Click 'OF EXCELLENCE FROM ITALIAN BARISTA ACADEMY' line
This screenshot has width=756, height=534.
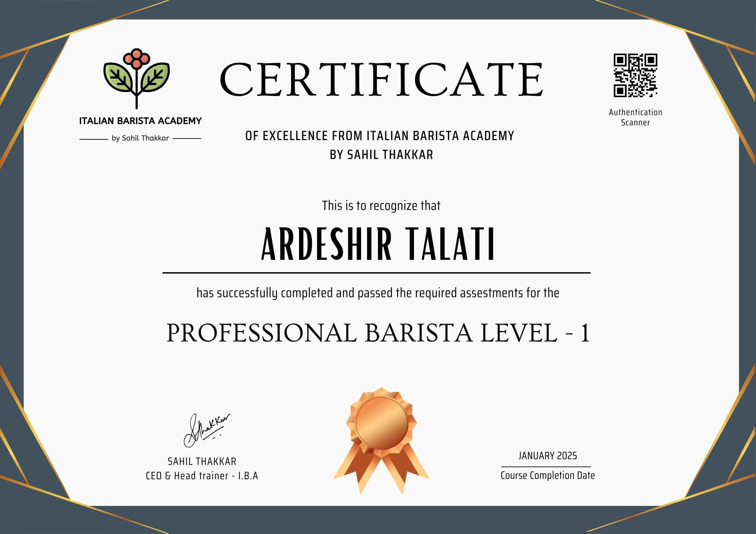coord(380,136)
